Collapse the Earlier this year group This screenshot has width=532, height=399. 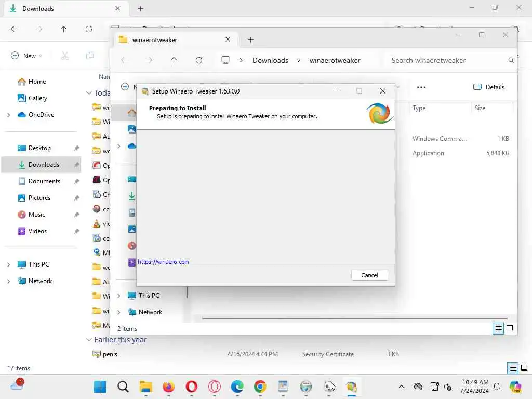pos(89,340)
